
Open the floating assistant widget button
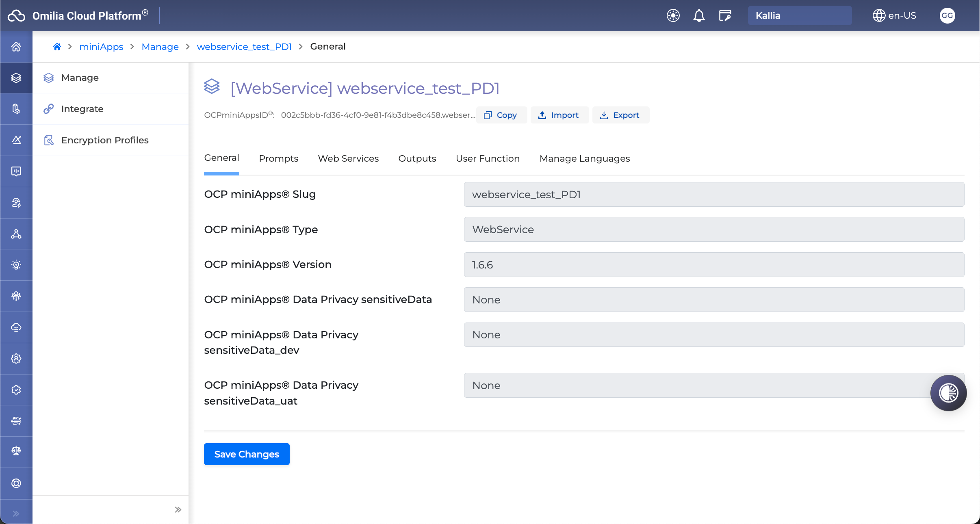point(948,393)
